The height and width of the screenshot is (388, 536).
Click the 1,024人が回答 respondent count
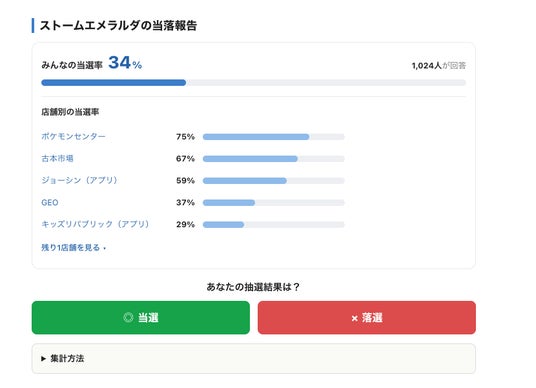pyautogui.click(x=439, y=66)
